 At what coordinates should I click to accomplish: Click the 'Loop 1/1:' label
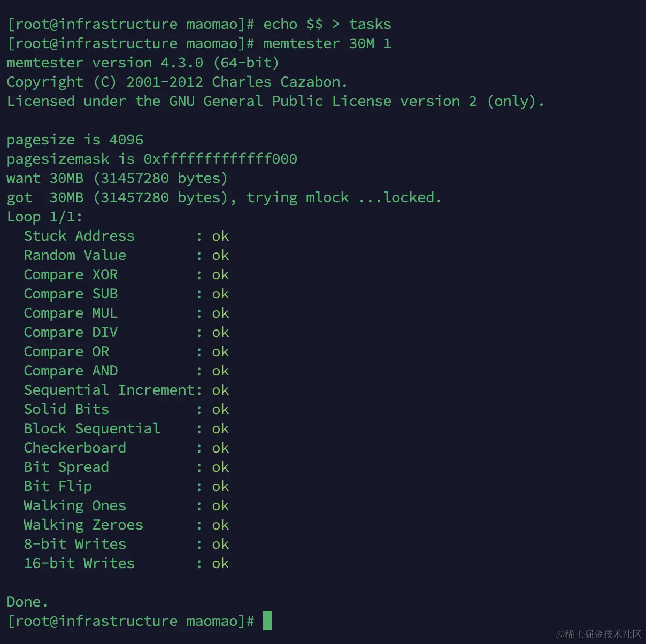(44, 217)
